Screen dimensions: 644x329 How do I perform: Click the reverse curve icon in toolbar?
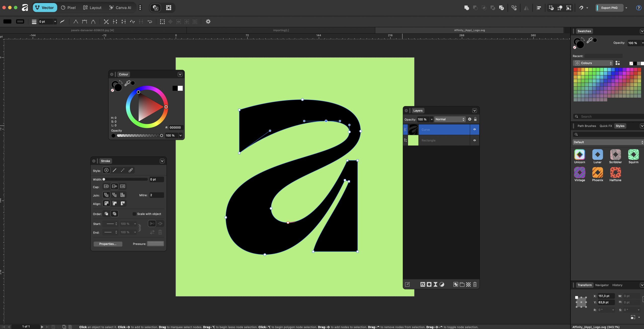click(x=150, y=22)
